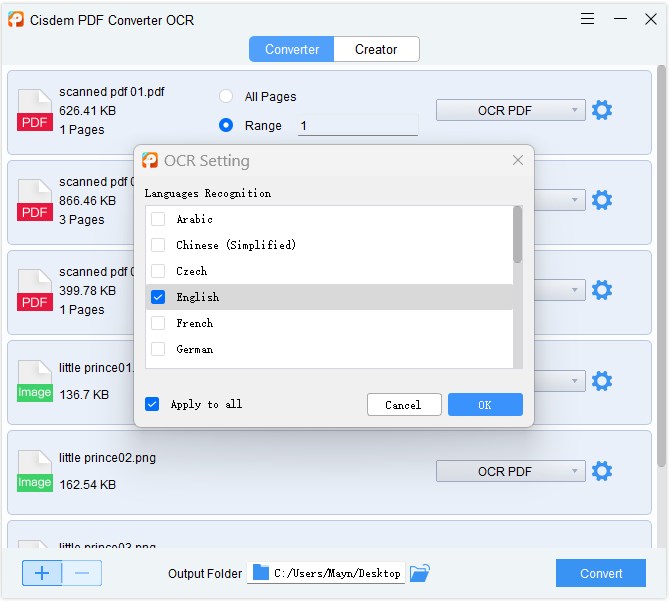Open settings gear for the 399.78 KB file
670x602 pixels.
[x=602, y=290]
